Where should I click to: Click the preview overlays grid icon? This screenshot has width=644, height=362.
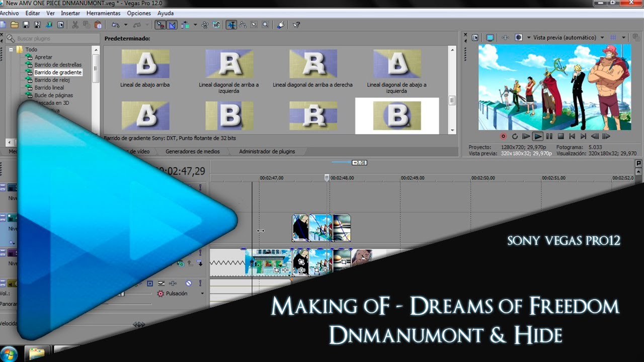(x=613, y=38)
